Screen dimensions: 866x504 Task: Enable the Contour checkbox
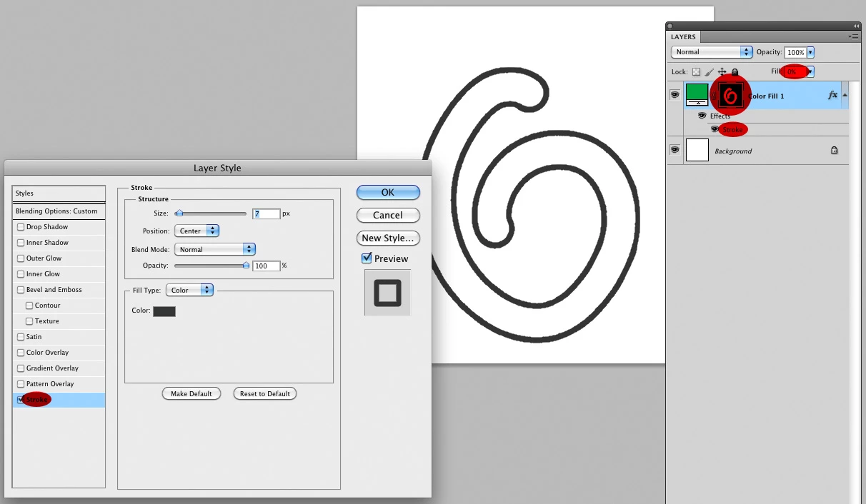tap(29, 306)
